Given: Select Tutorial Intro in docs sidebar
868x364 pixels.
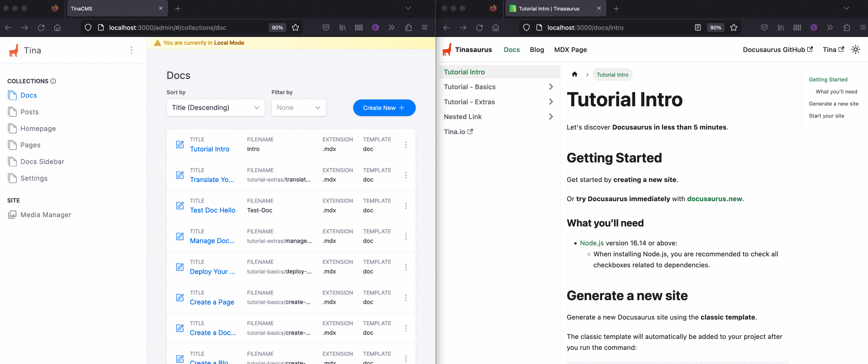Looking at the screenshot, I should click(x=499, y=72).
